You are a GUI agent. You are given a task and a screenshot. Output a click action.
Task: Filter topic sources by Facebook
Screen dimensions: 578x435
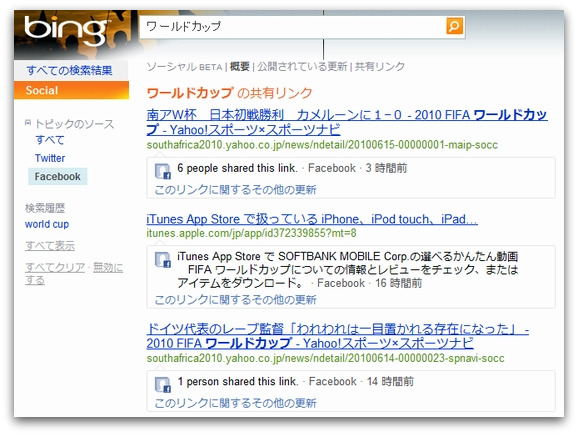coord(58,177)
